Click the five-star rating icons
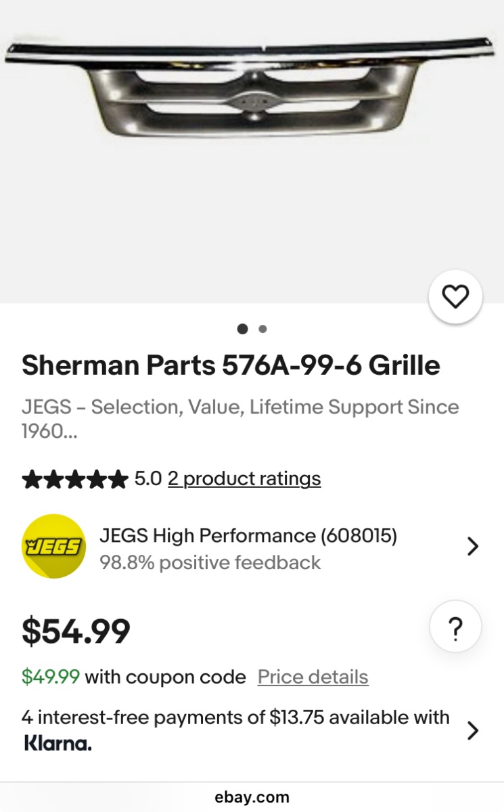504x812 pixels. (74, 480)
